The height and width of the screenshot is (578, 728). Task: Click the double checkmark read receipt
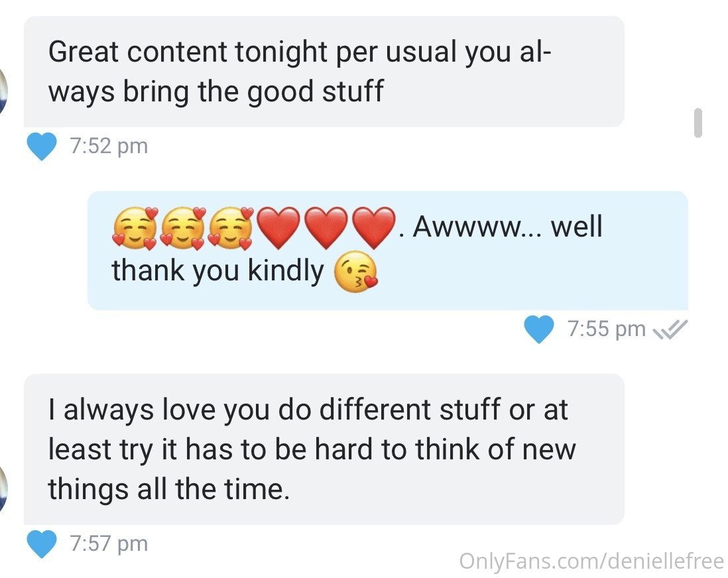pos(670,329)
